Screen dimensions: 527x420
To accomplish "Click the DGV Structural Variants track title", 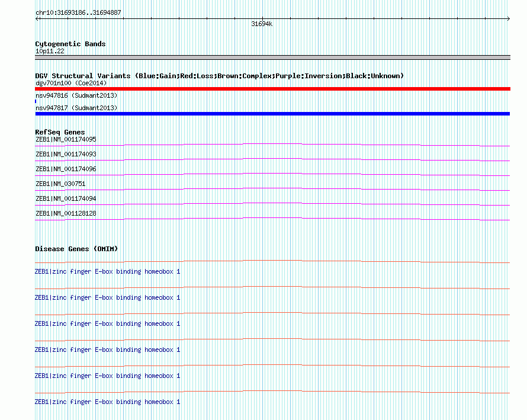I will pos(220,76).
